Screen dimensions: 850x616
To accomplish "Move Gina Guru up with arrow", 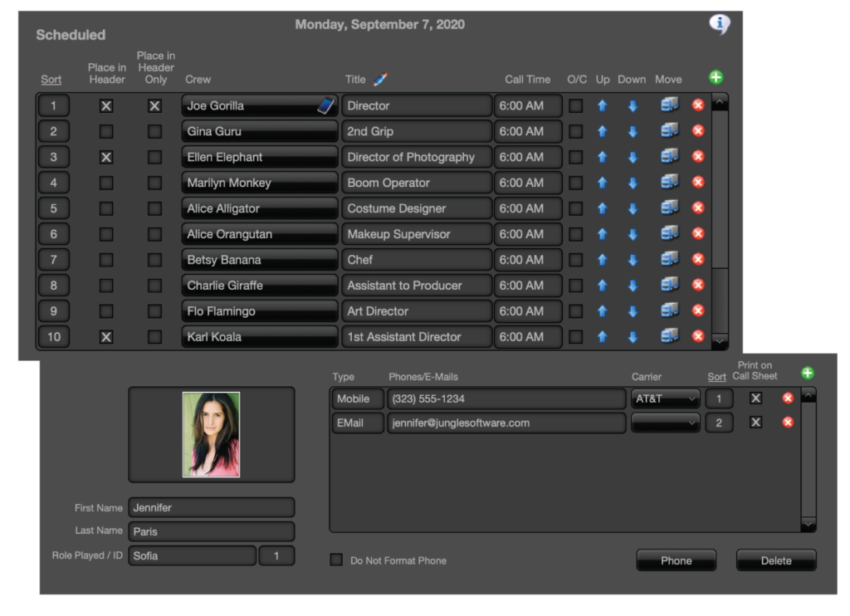I will (x=603, y=131).
